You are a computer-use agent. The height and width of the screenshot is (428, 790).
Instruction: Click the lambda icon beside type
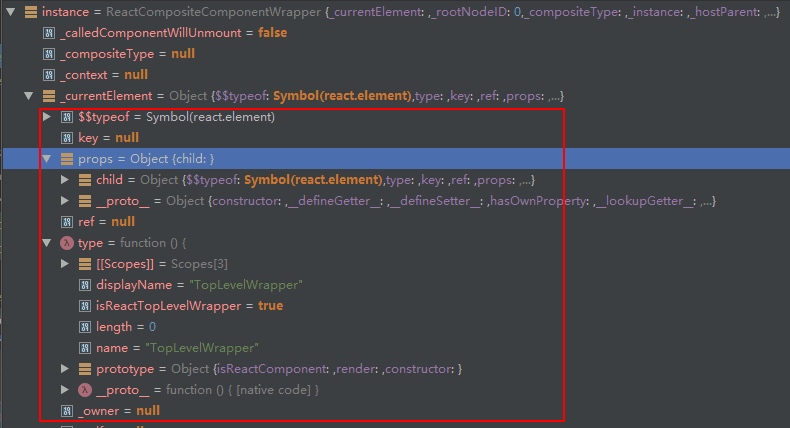66,243
